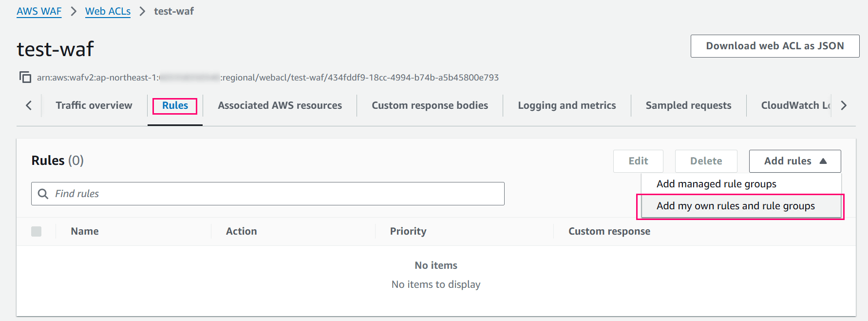Focus the Find rules search field
868x321 pixels.
(268, 194)
